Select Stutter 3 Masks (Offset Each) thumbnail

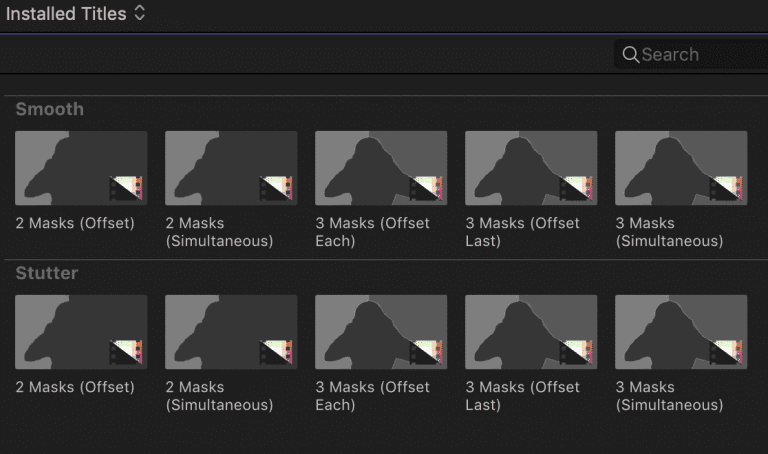click(381, 332)
